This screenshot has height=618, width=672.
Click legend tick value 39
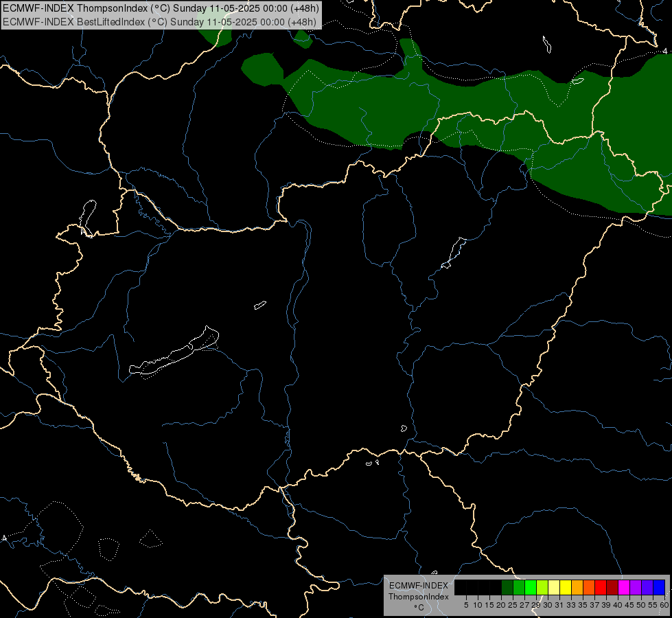pos(606,605)
